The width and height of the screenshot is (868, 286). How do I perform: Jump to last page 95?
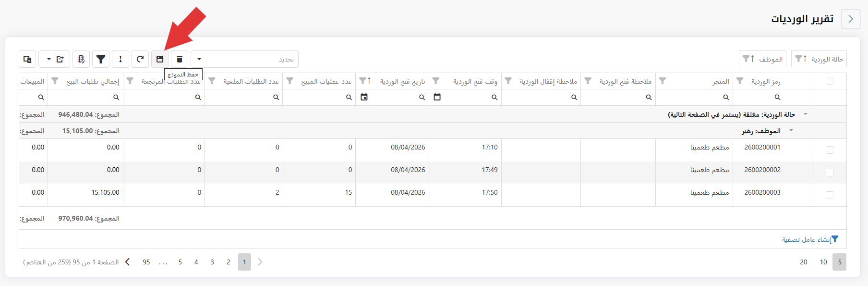coord(146,262)
